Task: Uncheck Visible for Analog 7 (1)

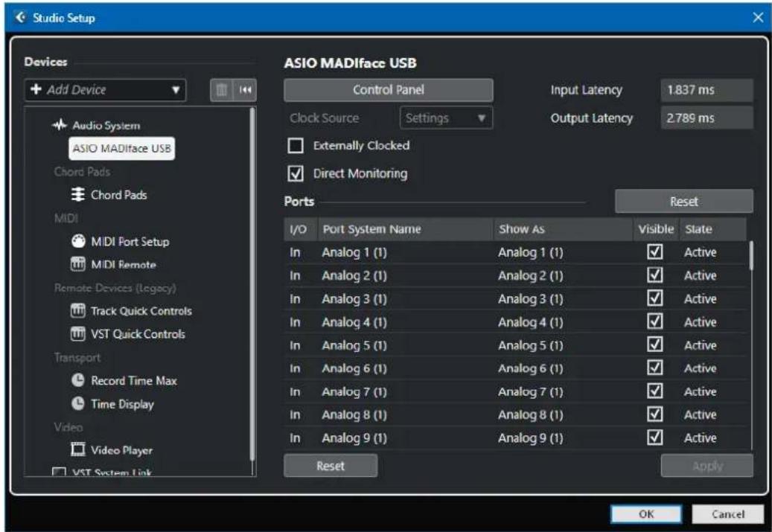Action: (x=655, y=391)
